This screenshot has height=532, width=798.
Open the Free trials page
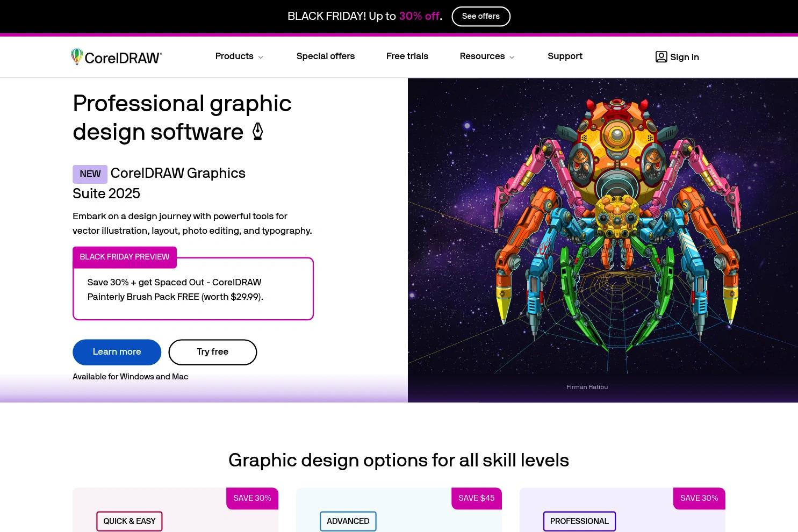point(407,56)
